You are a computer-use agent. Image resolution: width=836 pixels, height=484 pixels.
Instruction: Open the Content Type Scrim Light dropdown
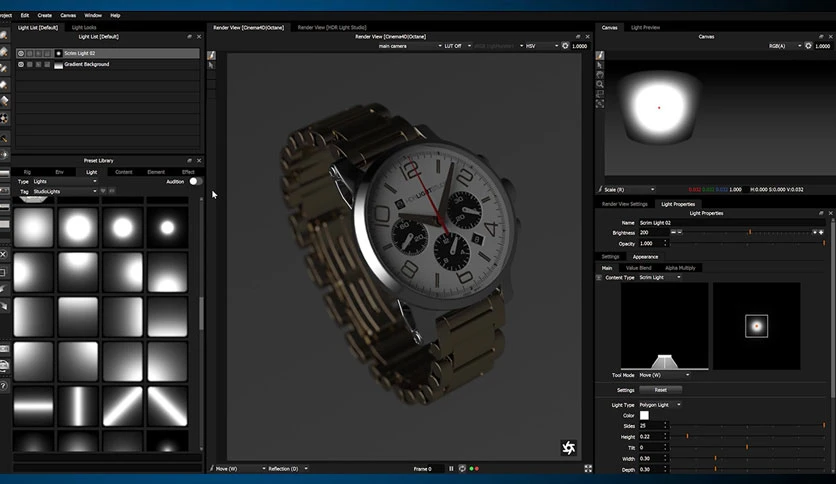click(660, 278)
